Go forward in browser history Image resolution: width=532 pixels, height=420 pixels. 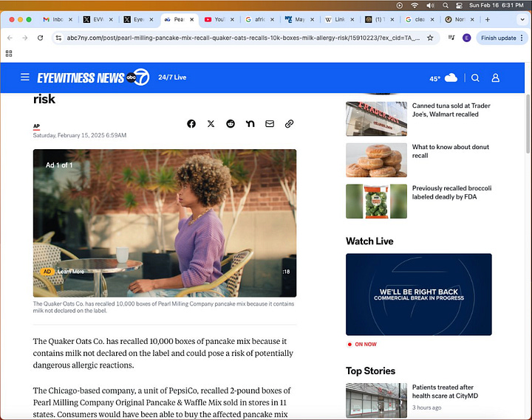pos(25,38)
